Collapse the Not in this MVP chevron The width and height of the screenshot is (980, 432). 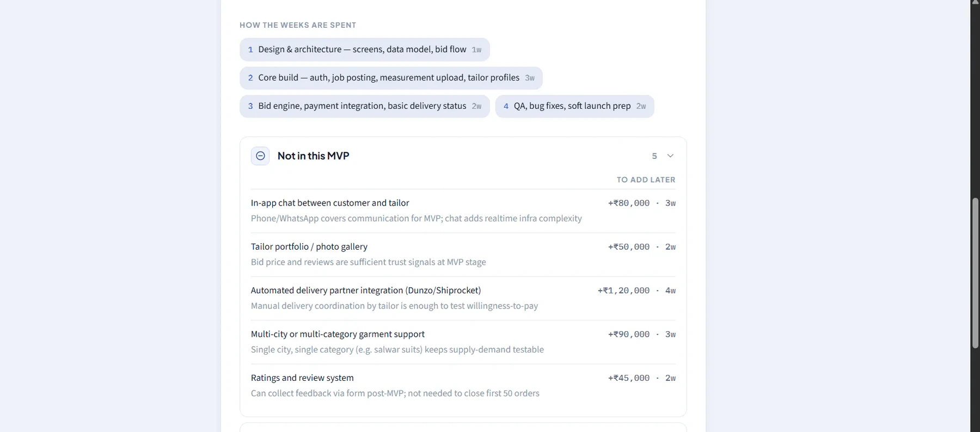pyautogui.click(x=670, y=156)
